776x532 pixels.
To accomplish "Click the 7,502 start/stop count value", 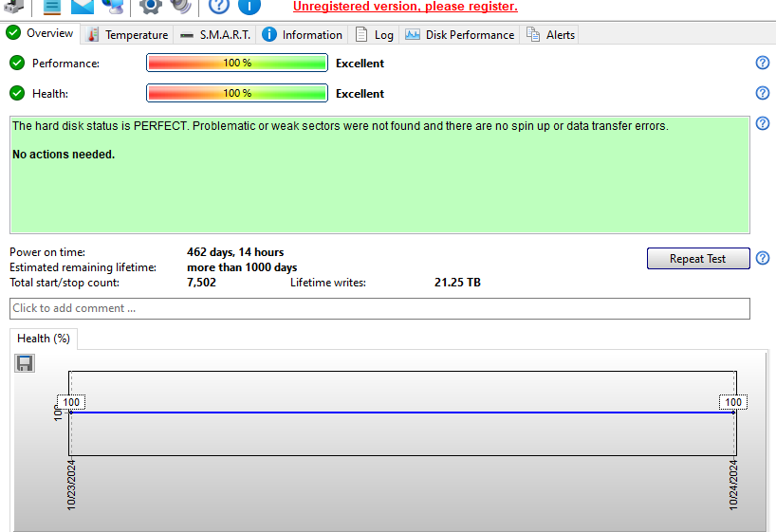I will pyautogui.click(x=201, y=283).
